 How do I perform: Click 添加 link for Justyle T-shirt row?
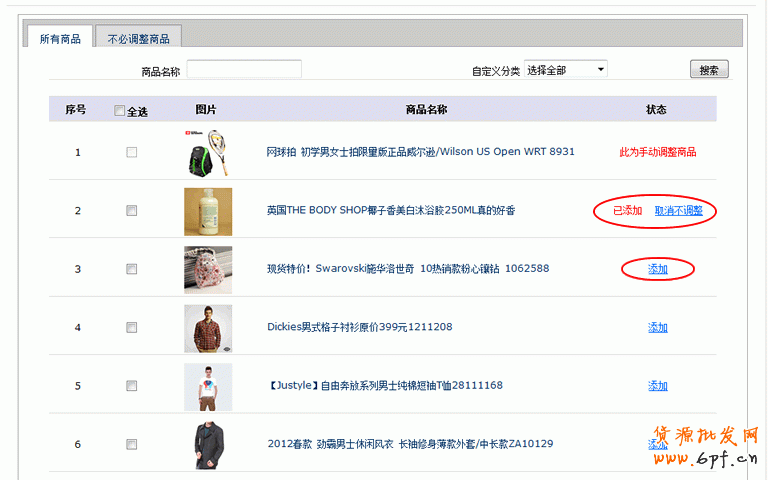point(657,386)
